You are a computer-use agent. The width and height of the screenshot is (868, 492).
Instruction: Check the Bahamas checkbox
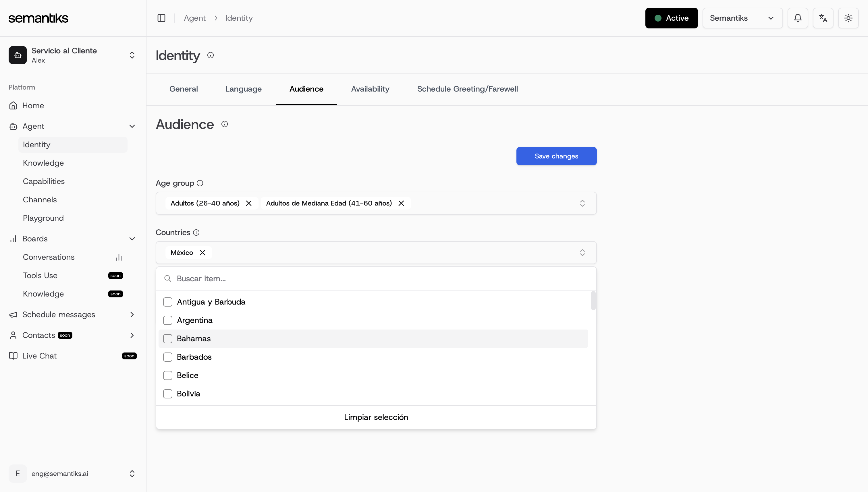(168, 339)
